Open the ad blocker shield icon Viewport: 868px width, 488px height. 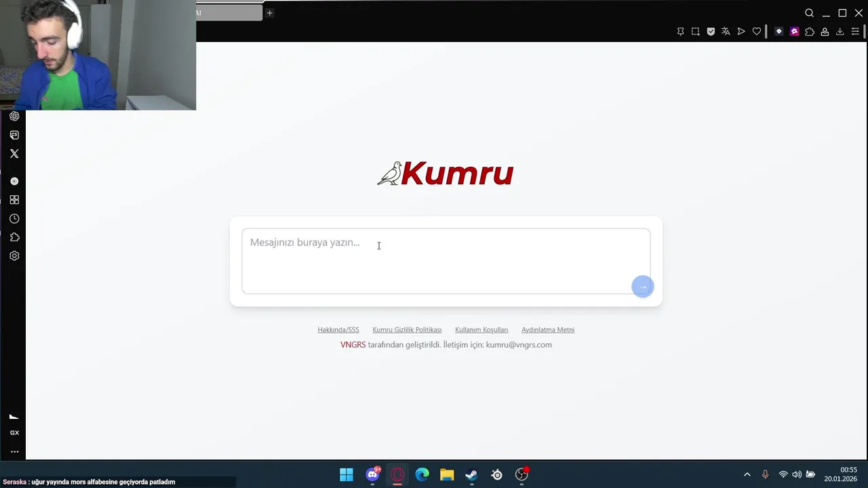coord(711,31)
